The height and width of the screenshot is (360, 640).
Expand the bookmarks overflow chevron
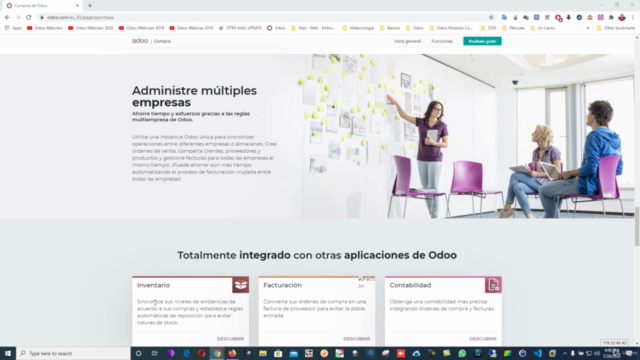[588, 28]
